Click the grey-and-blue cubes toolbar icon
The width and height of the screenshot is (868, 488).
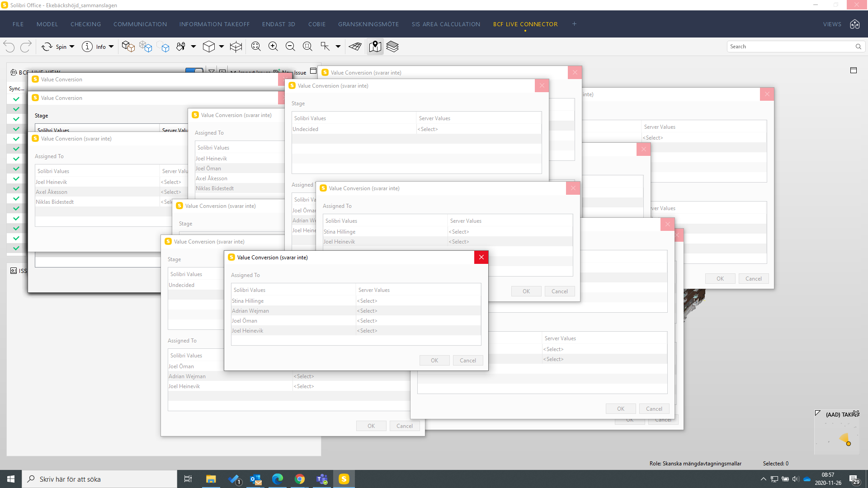(146, 47)
